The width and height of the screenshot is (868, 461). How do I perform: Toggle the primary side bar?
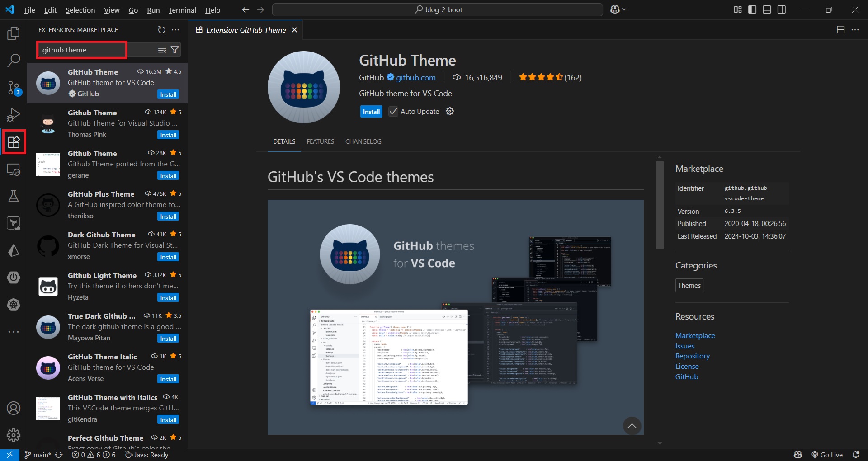(752, 9)
